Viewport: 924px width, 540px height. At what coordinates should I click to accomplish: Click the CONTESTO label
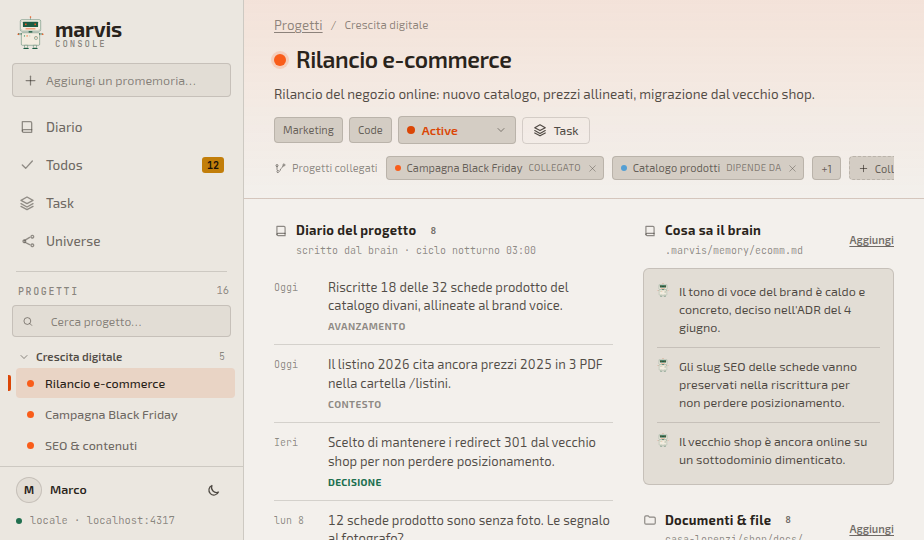coord(355,404)
